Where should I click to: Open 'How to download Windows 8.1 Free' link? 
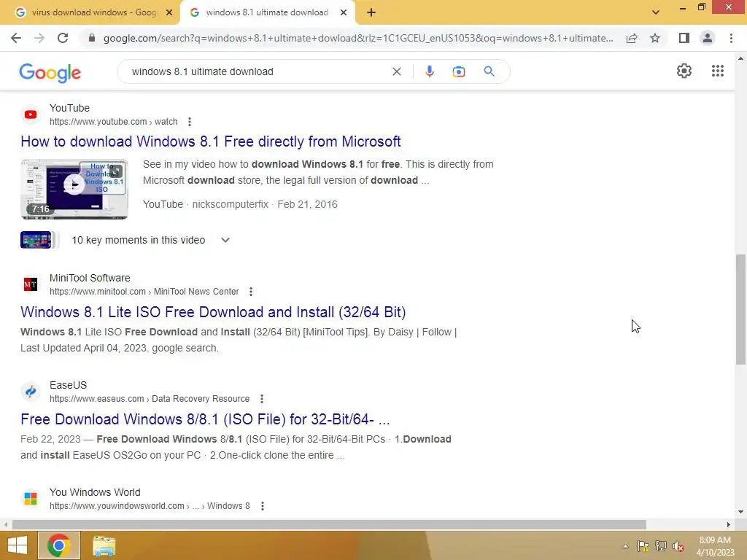211,141
